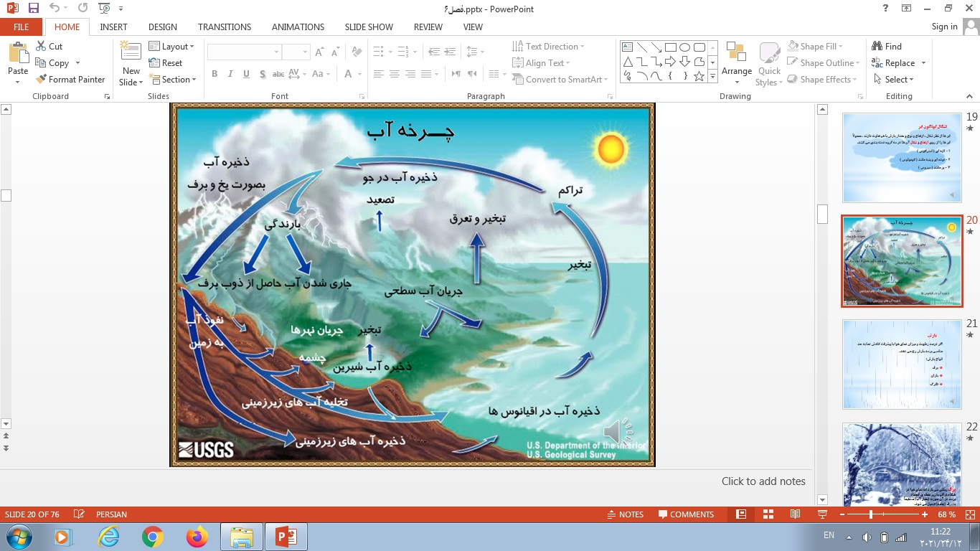
Task: Open Reading View from status bar
Action: point(795,514)
